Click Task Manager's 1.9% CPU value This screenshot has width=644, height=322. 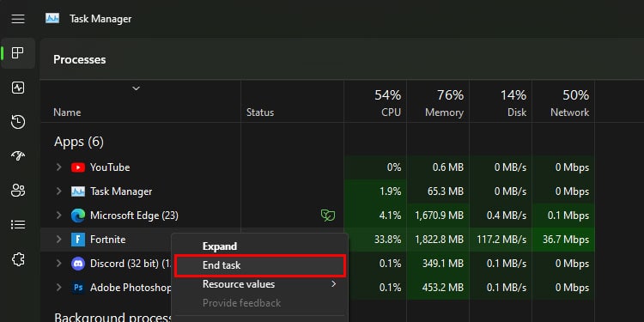pos(391,191)
